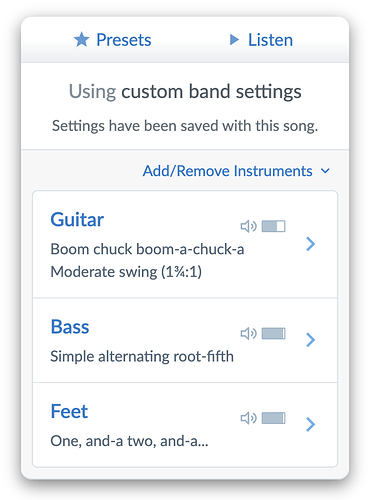Click the play triangle beside Listen
Screen dimensions: 368x500
point(234,40)
